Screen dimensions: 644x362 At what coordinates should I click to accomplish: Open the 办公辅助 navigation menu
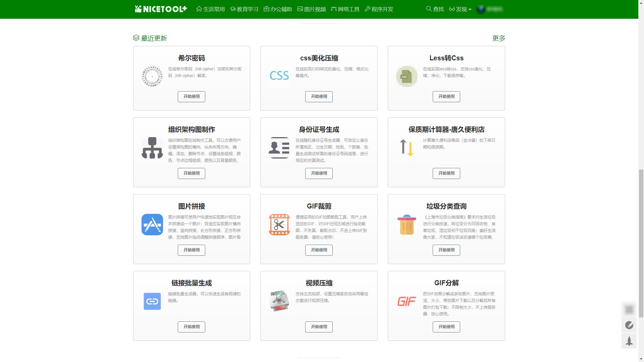pos(278,9)
